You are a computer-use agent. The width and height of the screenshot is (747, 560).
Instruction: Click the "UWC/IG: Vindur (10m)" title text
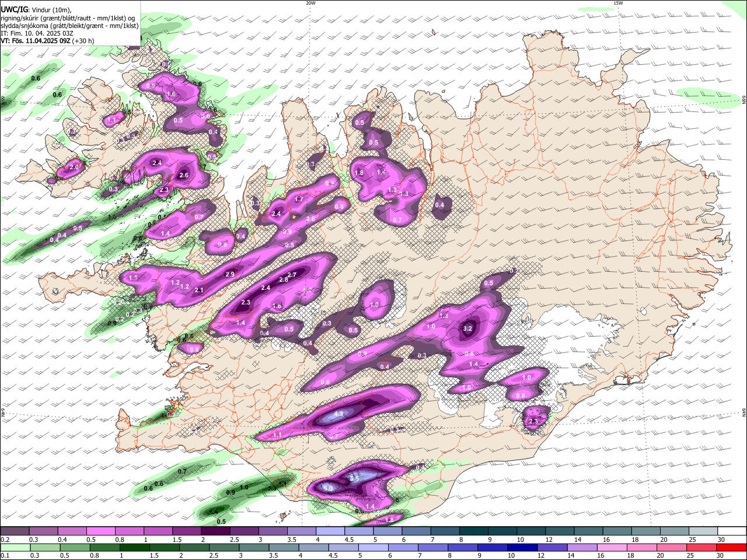coord(36,10)
